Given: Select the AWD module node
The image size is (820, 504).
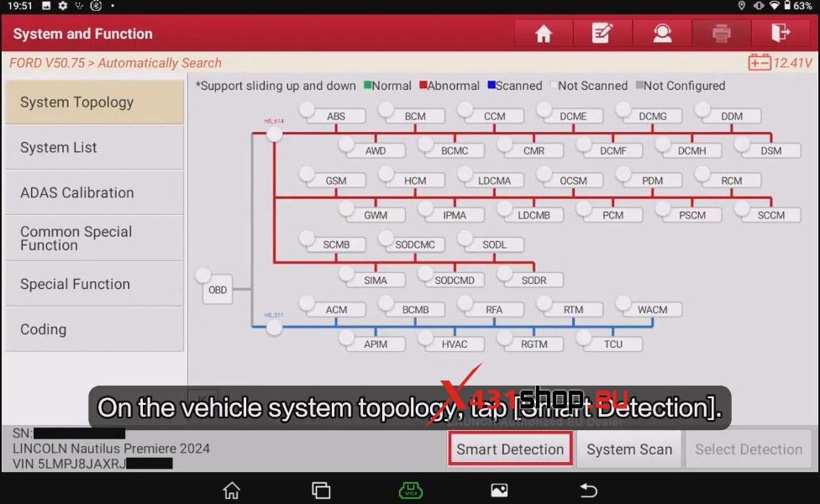Looking at the screenshot, I should (376, 150).
